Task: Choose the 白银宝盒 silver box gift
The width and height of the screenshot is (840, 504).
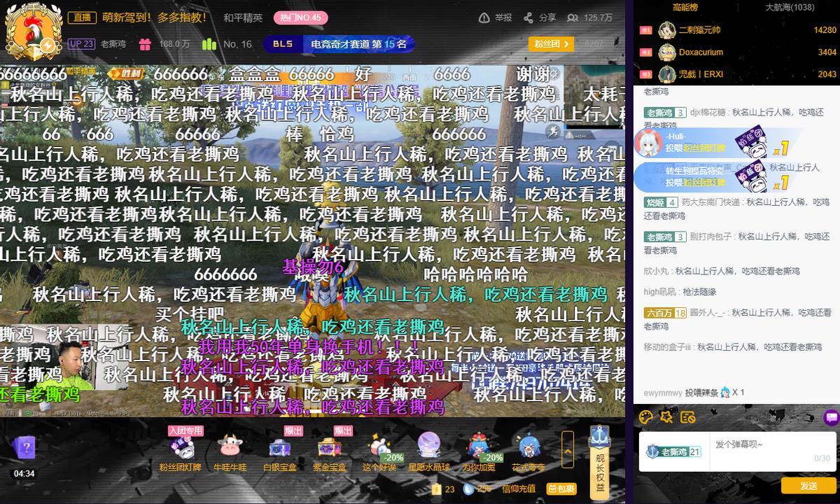Action: [279, 449]
